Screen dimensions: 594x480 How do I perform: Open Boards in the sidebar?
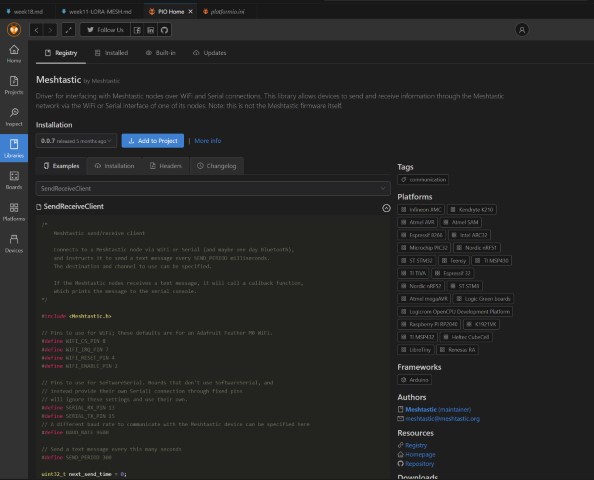point(14,180)
